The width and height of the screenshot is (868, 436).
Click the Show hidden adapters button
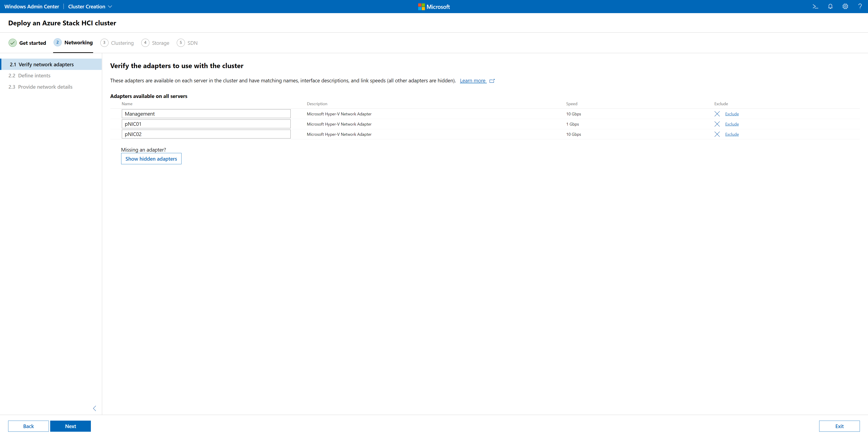[x=151, y=159]
